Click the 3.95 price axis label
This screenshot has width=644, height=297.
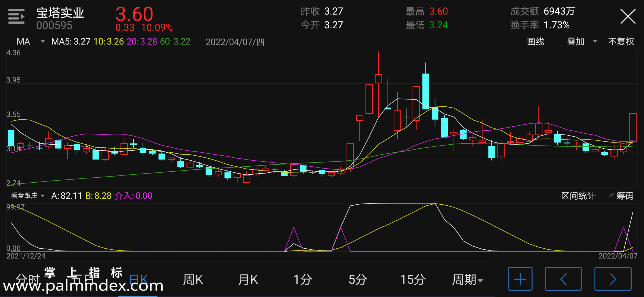tap(13, 80)
